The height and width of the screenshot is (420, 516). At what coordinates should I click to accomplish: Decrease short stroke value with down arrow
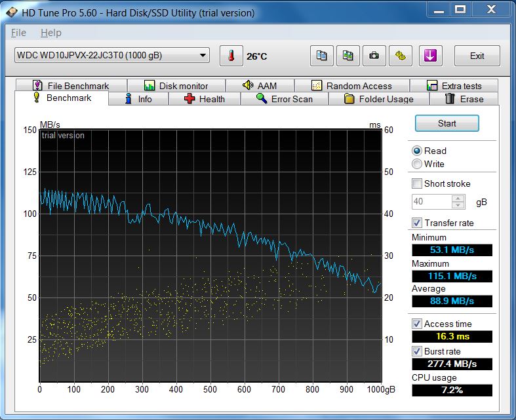pos(458,204)
